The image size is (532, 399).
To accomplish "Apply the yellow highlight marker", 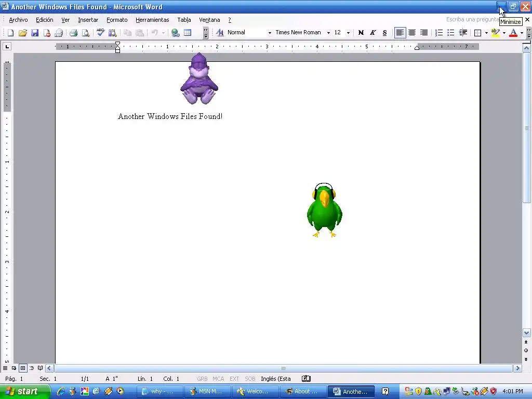I will click(x=495, y=33).
